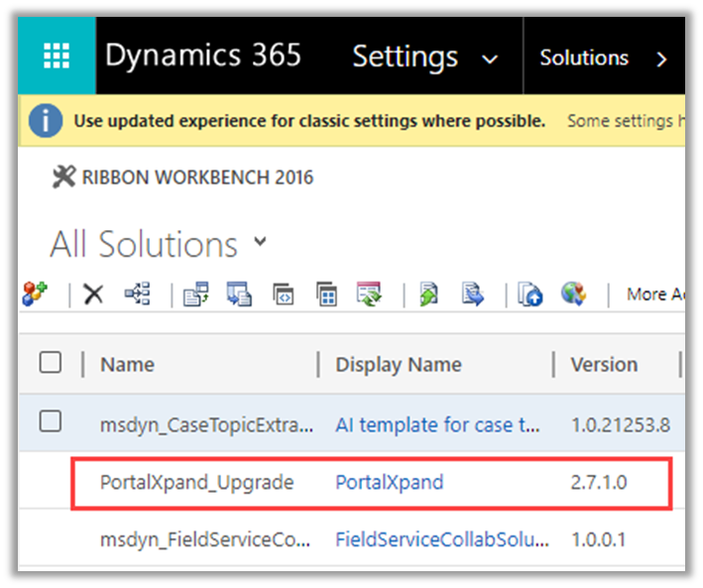Click Solutions in the top navigation bar
This screenshot has height=588, width=703.
pyautogui.click(x=583, y=58)
